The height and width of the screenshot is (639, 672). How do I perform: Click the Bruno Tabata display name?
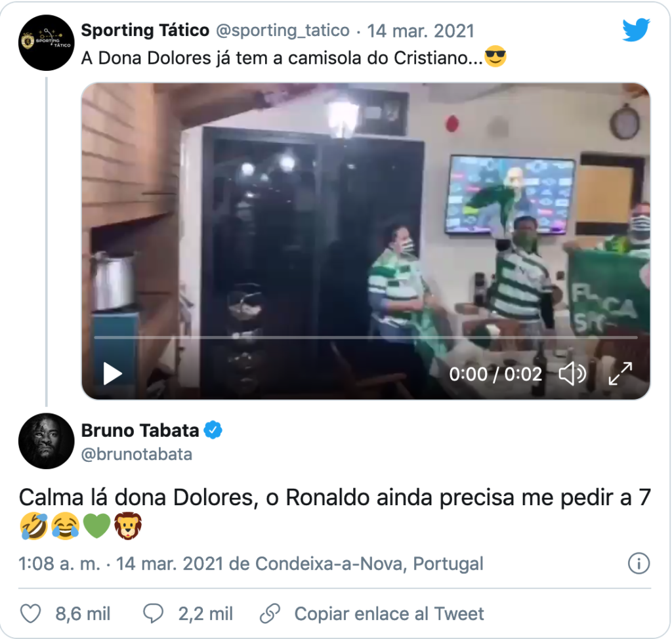point(140,430)
